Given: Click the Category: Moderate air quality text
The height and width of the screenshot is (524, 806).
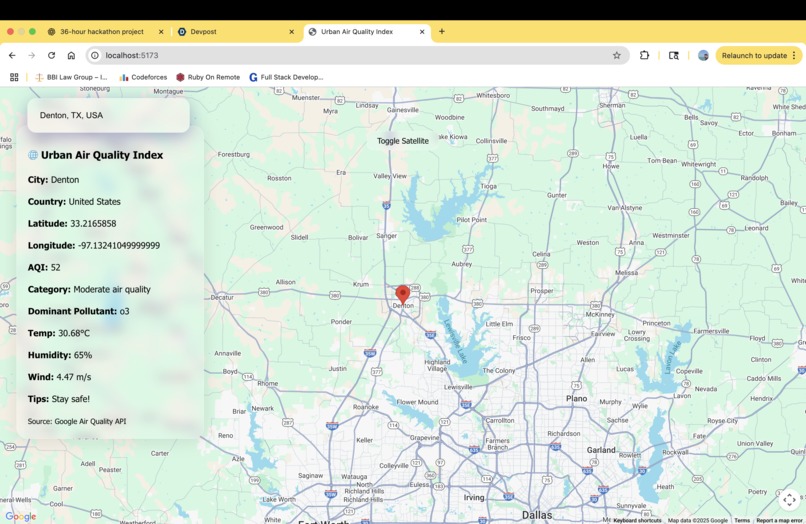Looking at the screenshot, I should click(89, 290).
